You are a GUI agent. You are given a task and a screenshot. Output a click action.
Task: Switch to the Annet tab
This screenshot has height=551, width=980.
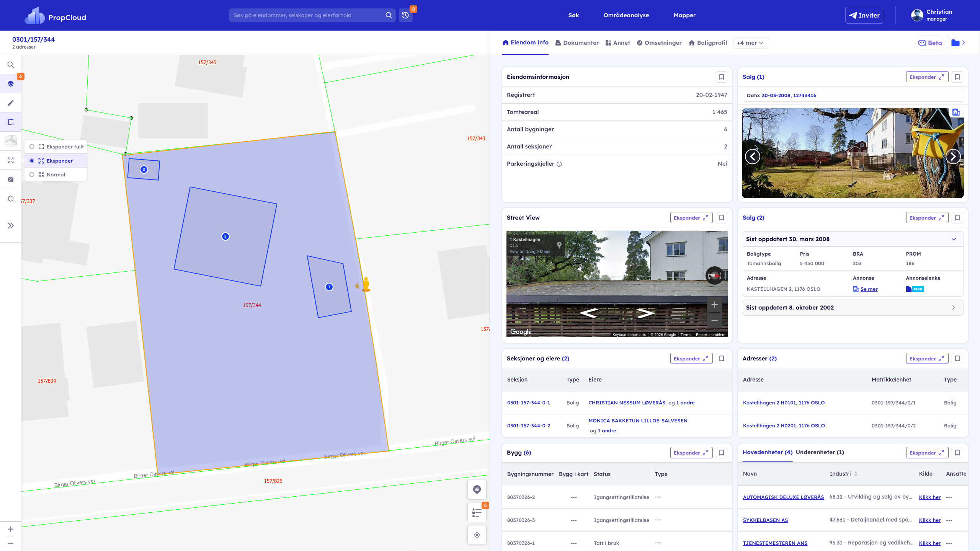coord(617,43)
